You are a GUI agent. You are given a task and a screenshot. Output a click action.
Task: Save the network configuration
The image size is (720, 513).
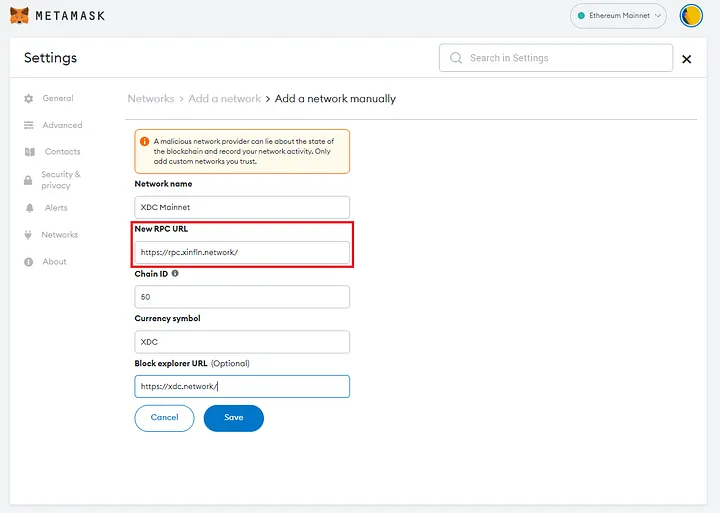coord(233,418)
